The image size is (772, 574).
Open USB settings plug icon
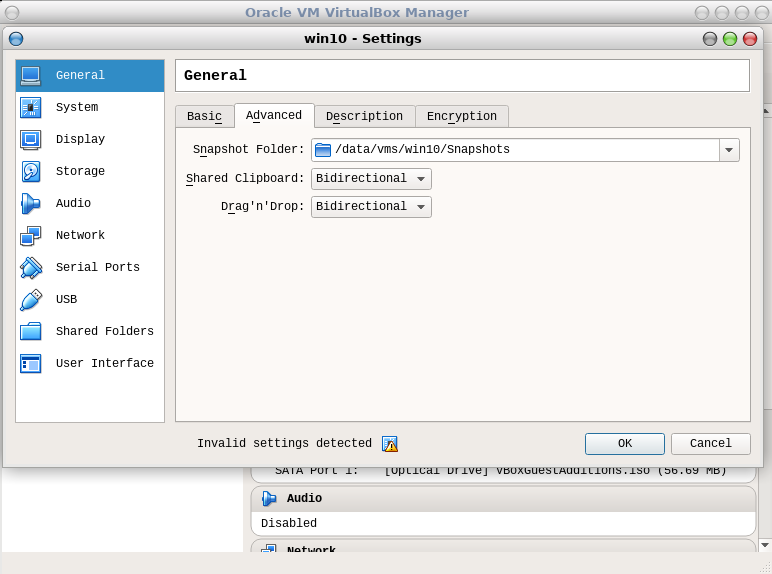pyautogui.click(x=31, y=300)
